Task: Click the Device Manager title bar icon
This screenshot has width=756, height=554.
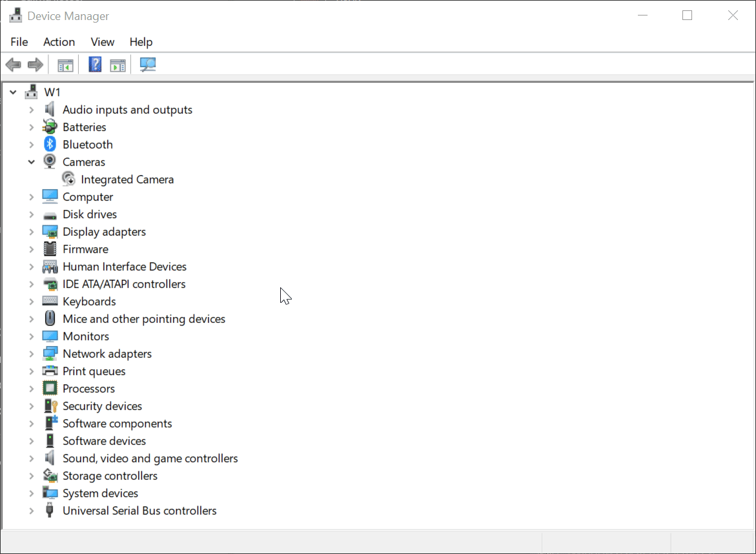Action: pyautogui.click(x=15, y=15)
